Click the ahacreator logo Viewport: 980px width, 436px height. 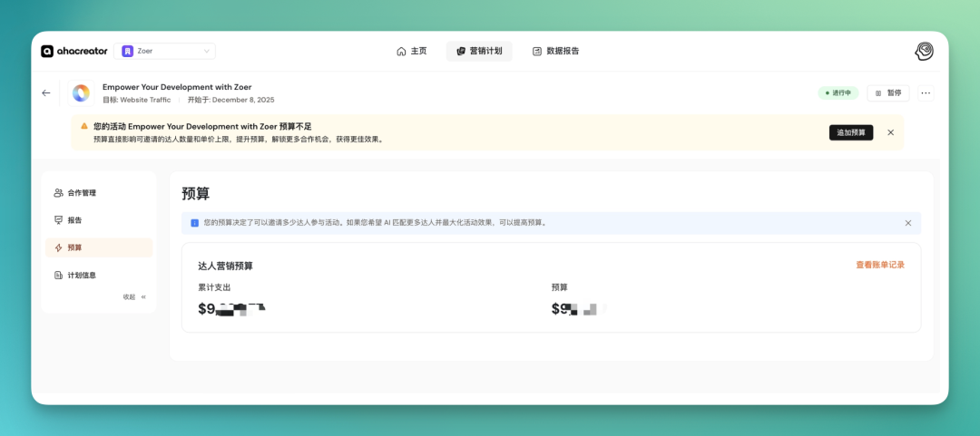[73, 52]
